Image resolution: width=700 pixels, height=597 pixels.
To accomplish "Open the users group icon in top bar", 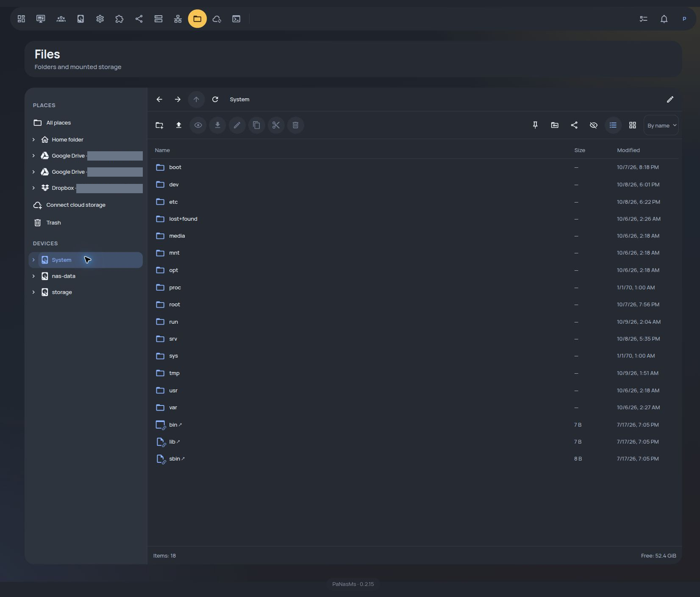I will pos(61,19).
